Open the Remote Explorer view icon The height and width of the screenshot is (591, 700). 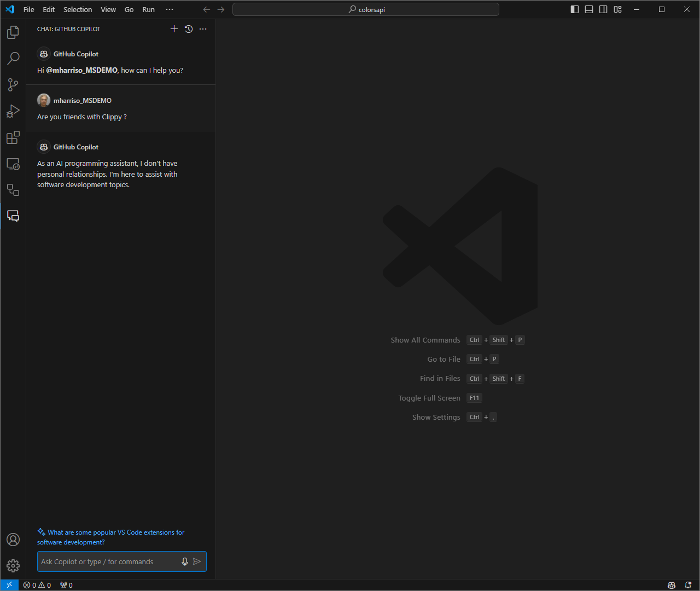13,164
